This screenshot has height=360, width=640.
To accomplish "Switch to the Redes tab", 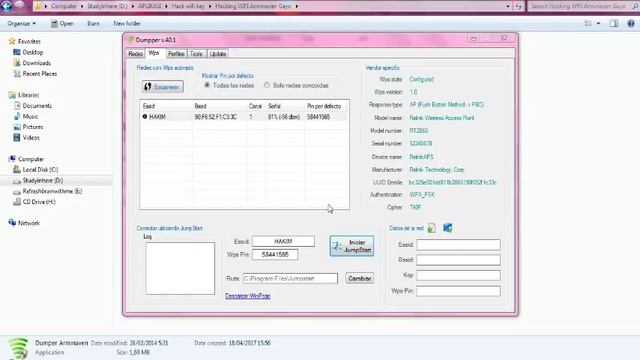I will [136, 54].
